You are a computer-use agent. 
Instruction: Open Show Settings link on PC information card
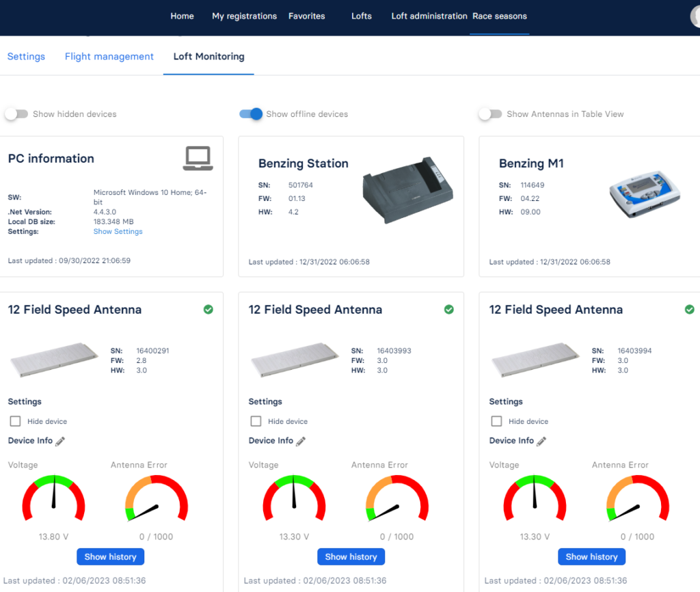[118, 231]
